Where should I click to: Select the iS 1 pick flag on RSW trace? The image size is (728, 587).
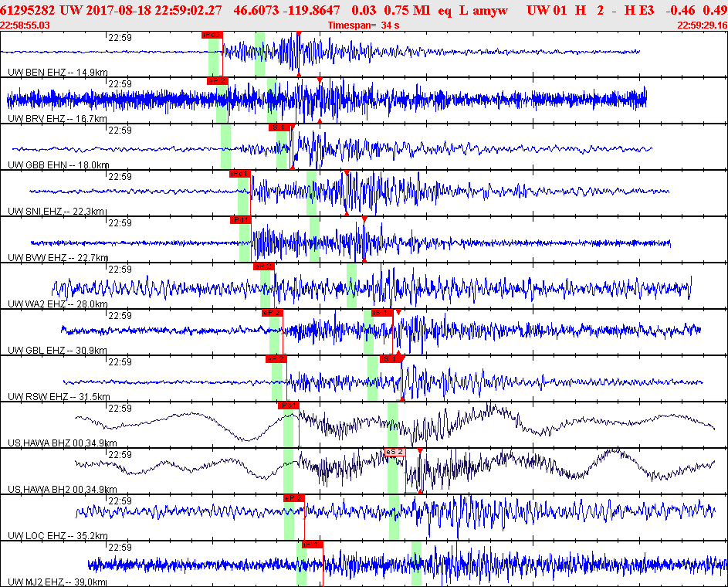coord(391,359)
